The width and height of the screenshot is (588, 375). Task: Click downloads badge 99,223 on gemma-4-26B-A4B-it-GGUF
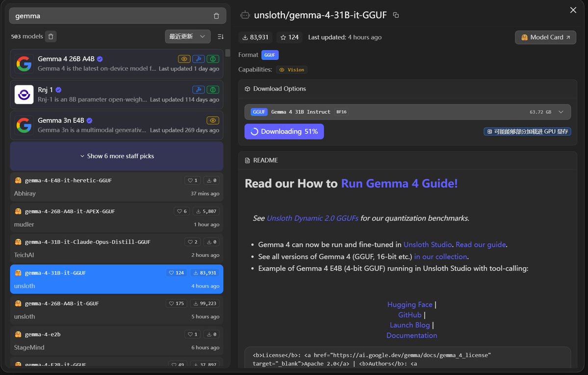pos(205,303)
